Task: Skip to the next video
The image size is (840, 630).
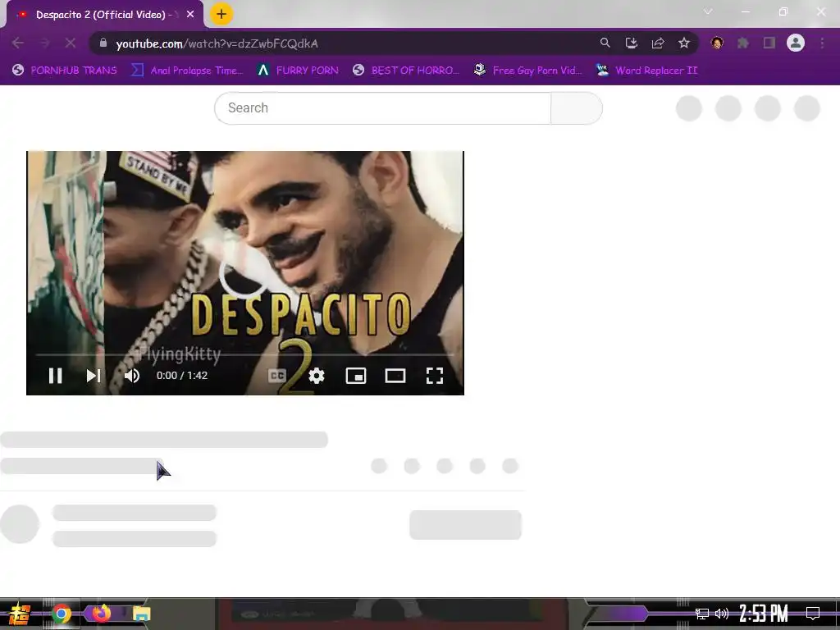Action: [94, 376]
